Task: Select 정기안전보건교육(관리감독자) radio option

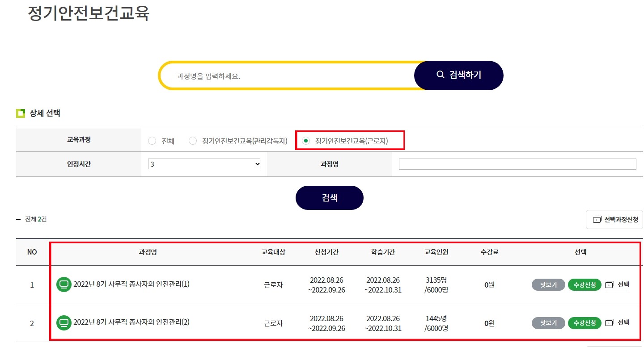Action: (x=193, y=141)
